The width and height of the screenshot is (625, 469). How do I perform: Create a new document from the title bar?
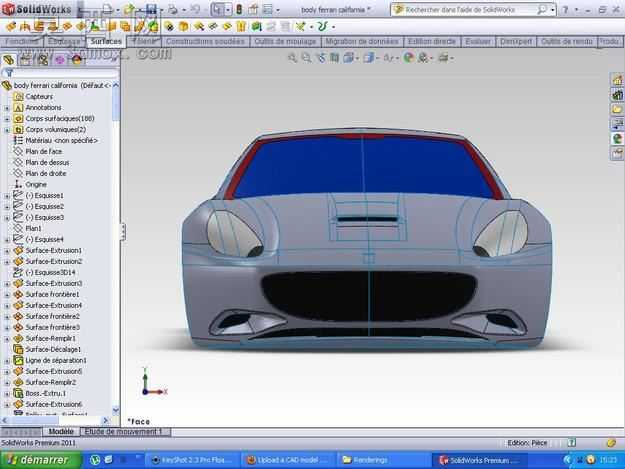(107, 9)
